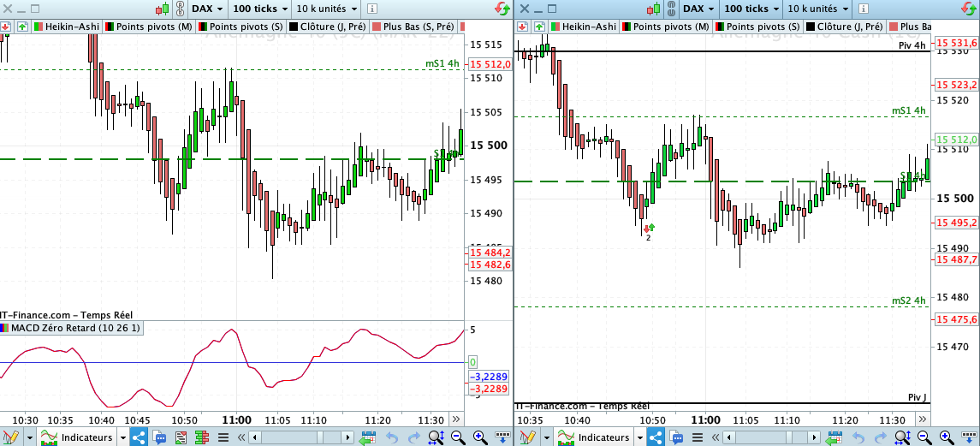This screenshot has width=980, height=446.
Task: Open the DAX instrument dropdown on left chart
Action: [x=208, y=9]
